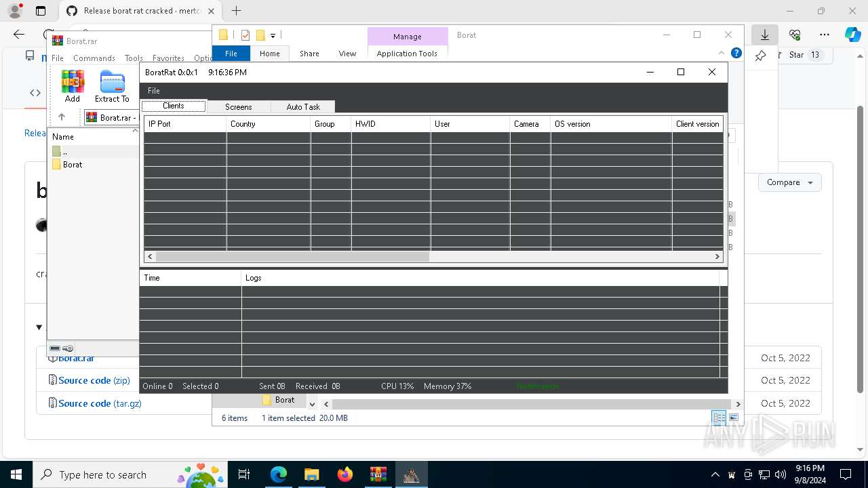Open File menu in BoratRat

pyautogui.click(x=154, y=91)
